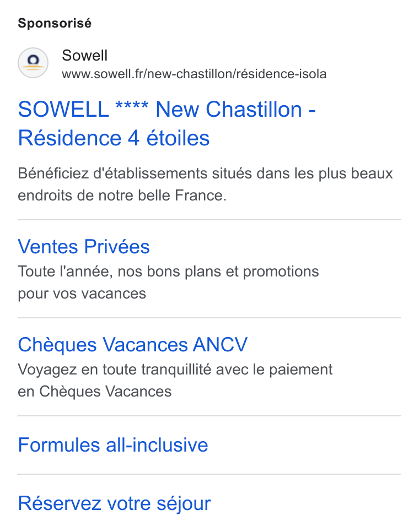419x532 pixels.
Task: Click the Sowell advertiser name
Action: click(84, 55)
